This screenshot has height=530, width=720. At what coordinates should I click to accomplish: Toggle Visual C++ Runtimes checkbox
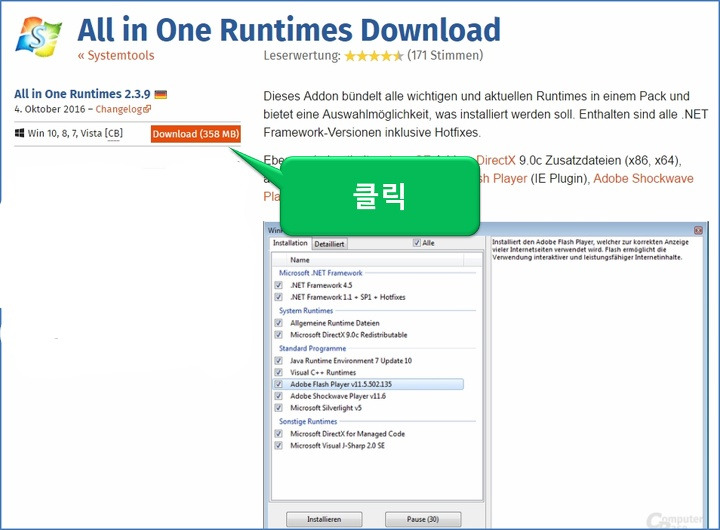(x=278, y=372)
